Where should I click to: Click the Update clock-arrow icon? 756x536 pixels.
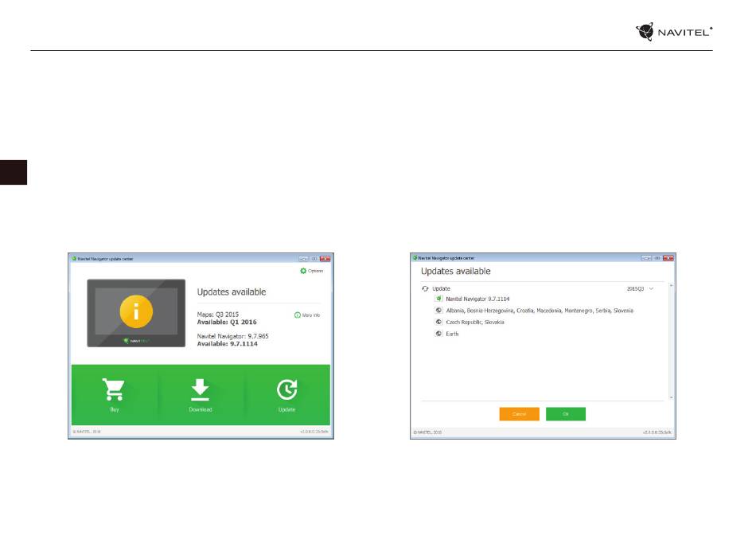[286, 389]
